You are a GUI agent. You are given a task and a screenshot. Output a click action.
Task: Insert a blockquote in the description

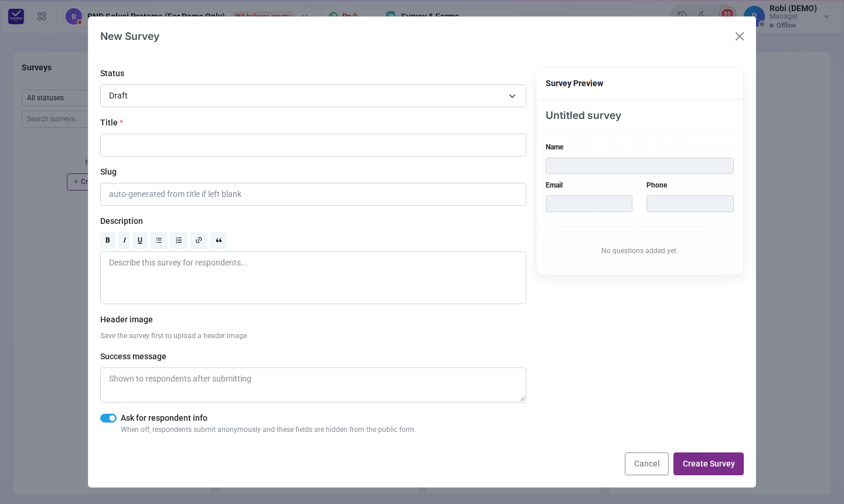219,240
